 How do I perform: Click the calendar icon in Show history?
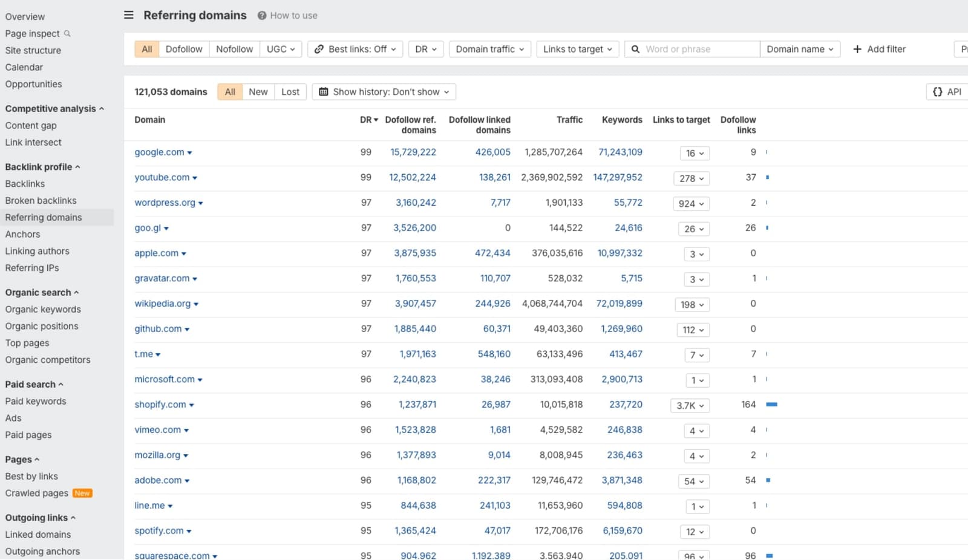coord(324,92)
